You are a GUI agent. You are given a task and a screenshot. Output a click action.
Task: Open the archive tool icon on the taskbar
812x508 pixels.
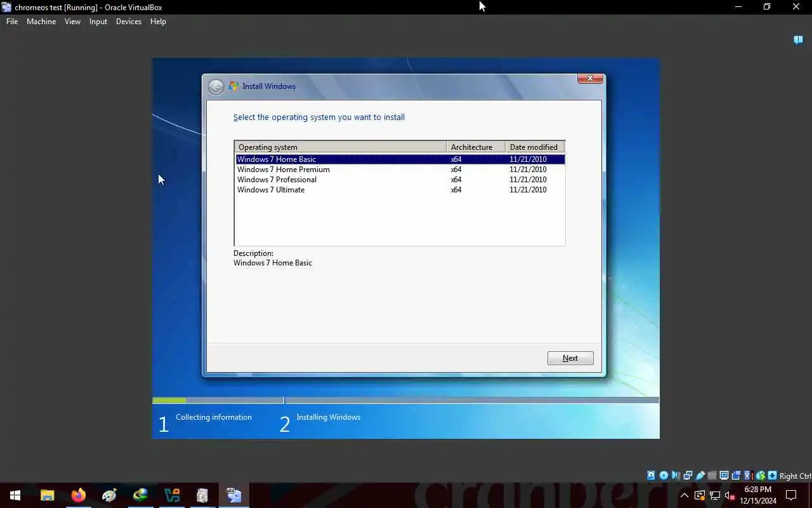coord(202,495)
